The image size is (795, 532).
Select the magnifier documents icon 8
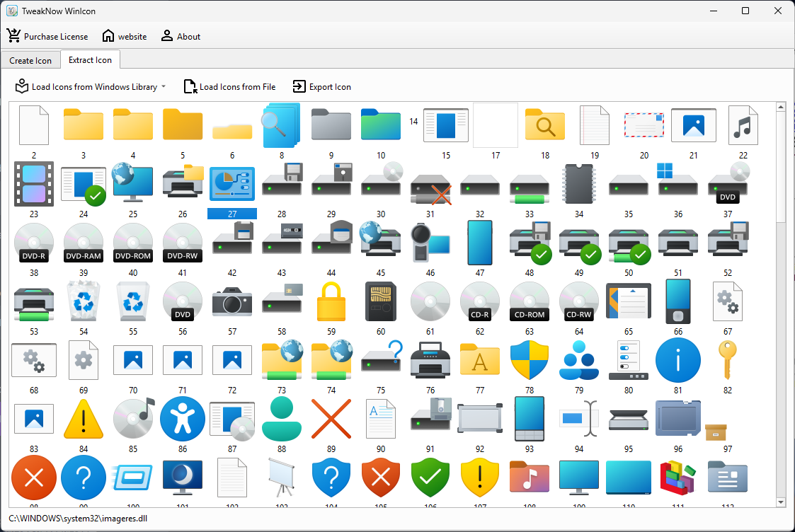(281, 125)
